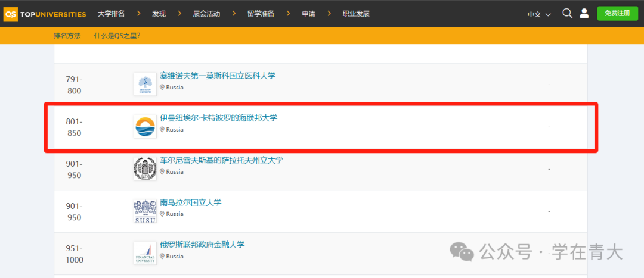This screenshot has height=278, width=644.
Task: Open the 职业发展 menu
Action: coord(356,14)
